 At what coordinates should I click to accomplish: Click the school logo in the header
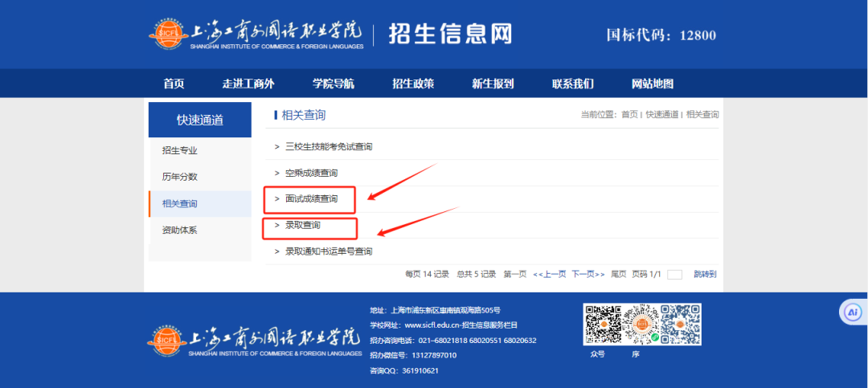tap(256, 35)
